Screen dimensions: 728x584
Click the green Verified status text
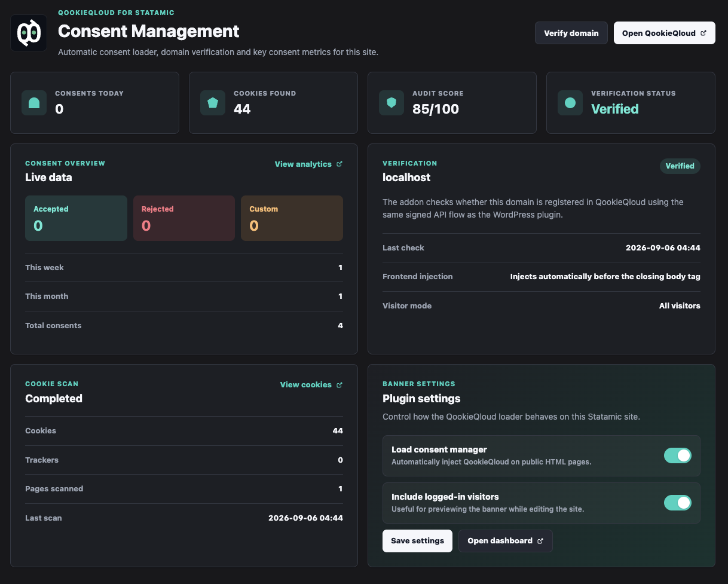[615, 109]
